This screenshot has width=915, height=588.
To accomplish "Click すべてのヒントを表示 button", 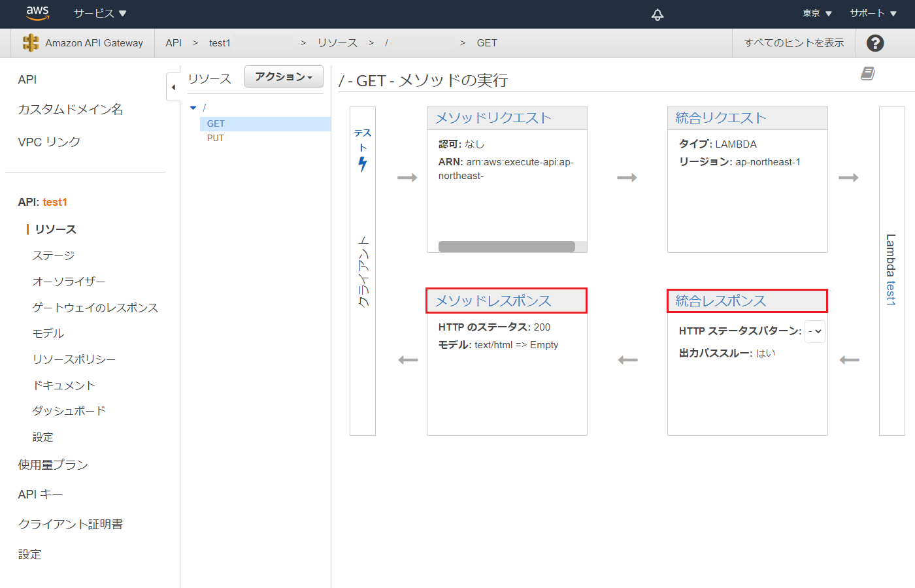I will [x=794, y=42].
